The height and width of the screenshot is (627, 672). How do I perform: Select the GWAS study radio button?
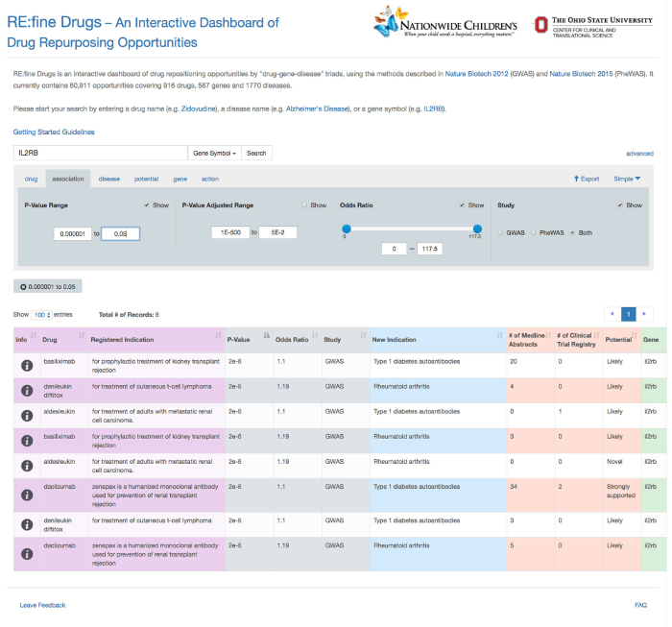(x=500, y=232)
